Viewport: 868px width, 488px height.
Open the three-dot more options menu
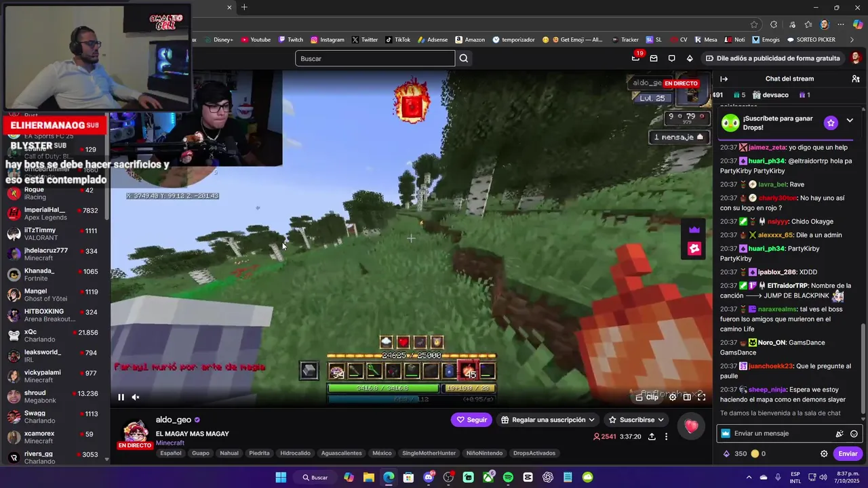tap(666, 437)
